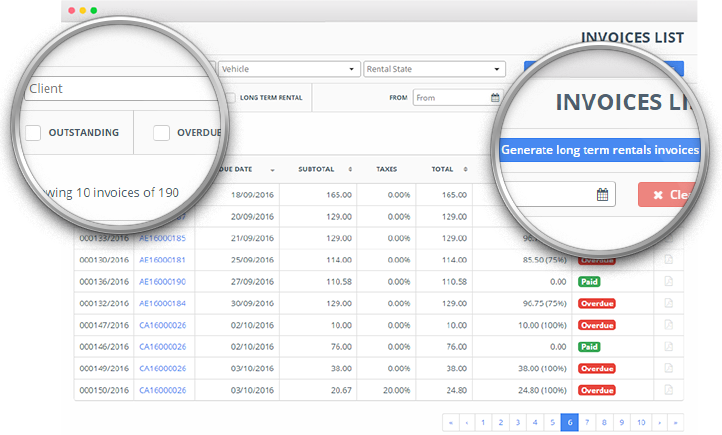Screen dimensions: 722x435
Task: Expand the Vehicle dropdown
Action: coord(289,69)
